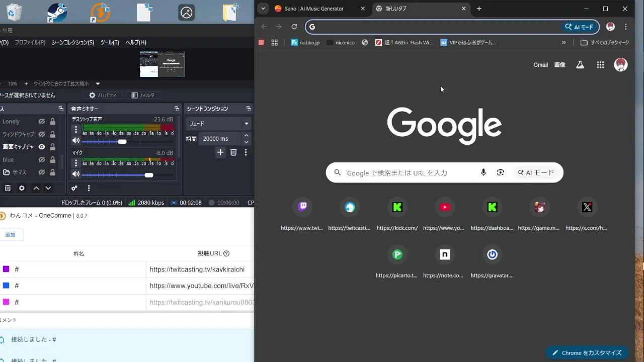Expand hidden bookmarks chevron
644x362 pixels.
coord(563,43)
